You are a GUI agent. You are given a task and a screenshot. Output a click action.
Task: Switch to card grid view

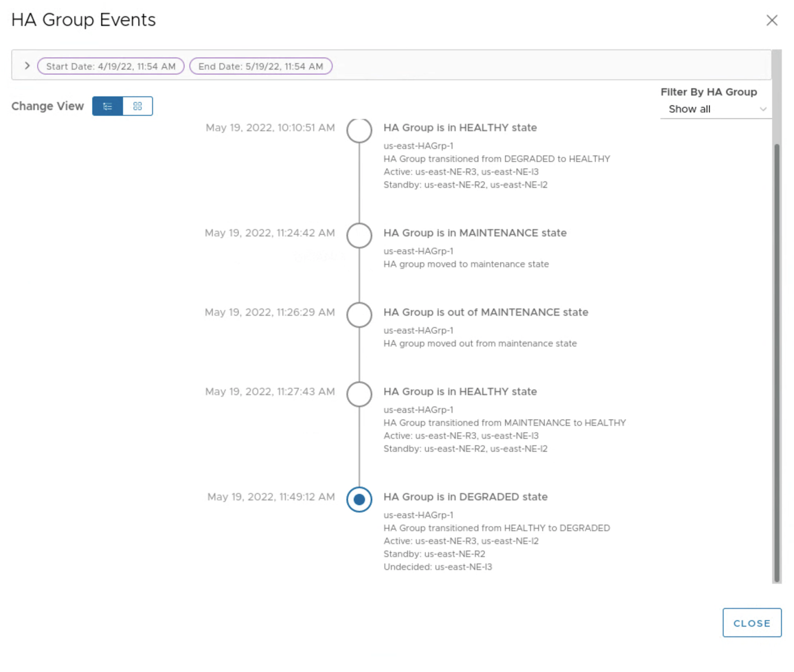click(137, 106)
